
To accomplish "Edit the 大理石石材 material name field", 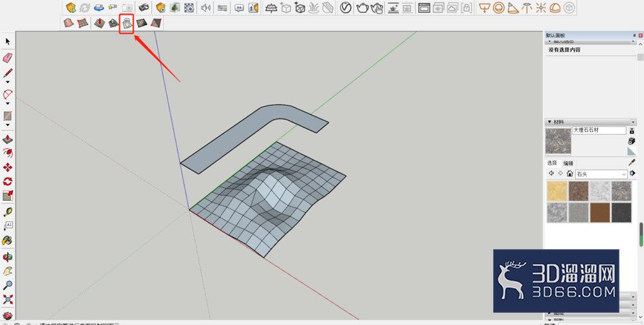I will (x=599, y=130).
